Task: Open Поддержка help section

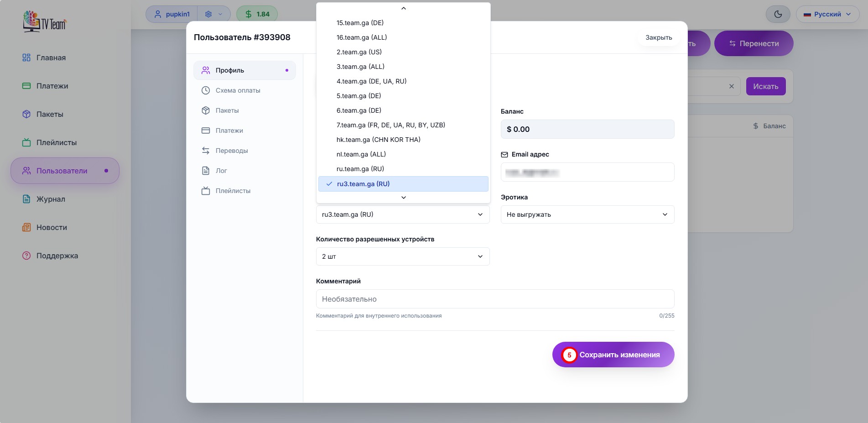Action: click(57, 256)
